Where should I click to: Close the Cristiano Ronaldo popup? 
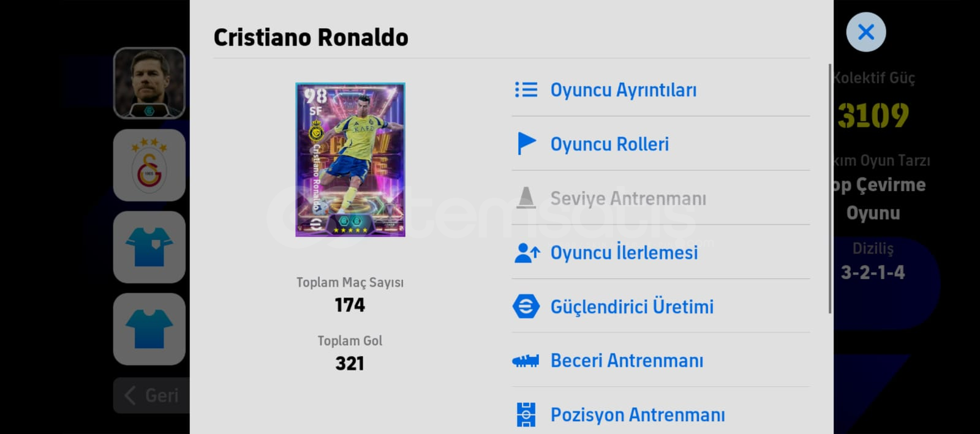click(865, 32)
